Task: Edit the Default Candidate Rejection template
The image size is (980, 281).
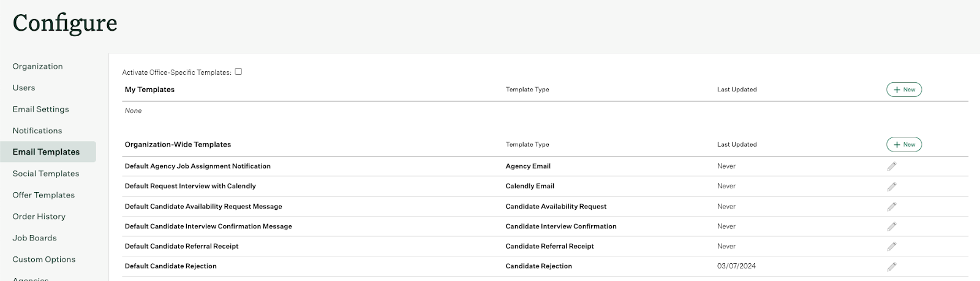Action: [x=892, y=266]
